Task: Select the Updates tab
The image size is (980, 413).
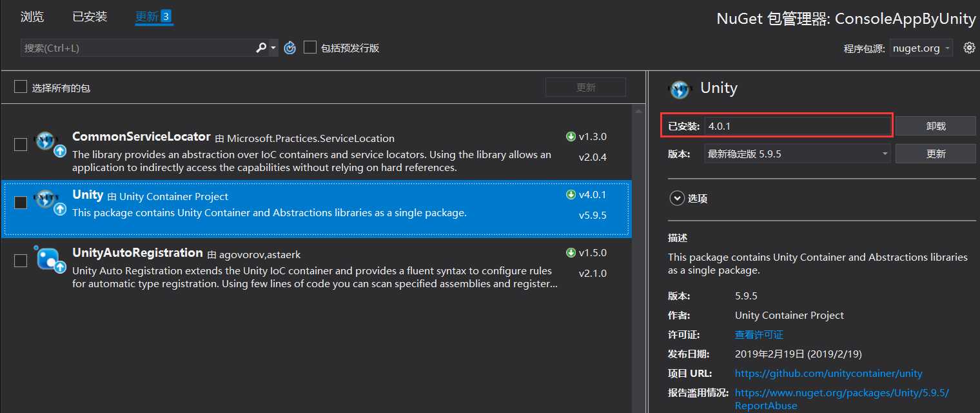Action: click(x=153, y=17)
